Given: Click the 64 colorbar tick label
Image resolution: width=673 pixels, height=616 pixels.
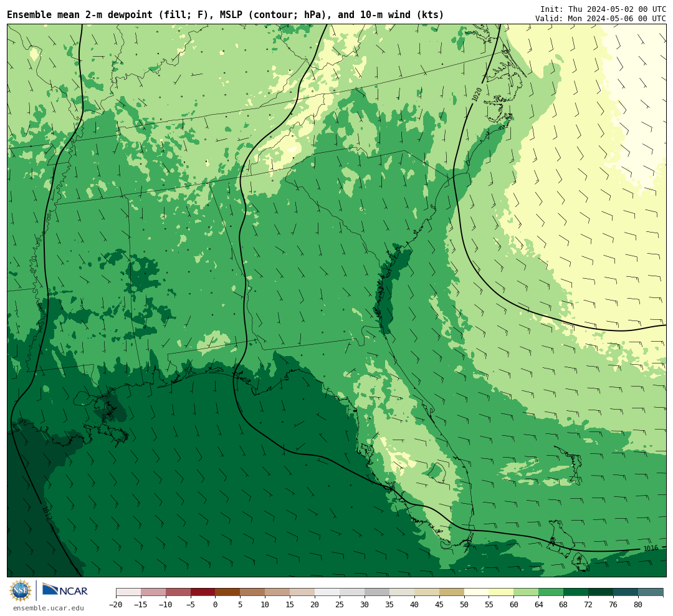Looking at the screenshot, I should 539,604.
